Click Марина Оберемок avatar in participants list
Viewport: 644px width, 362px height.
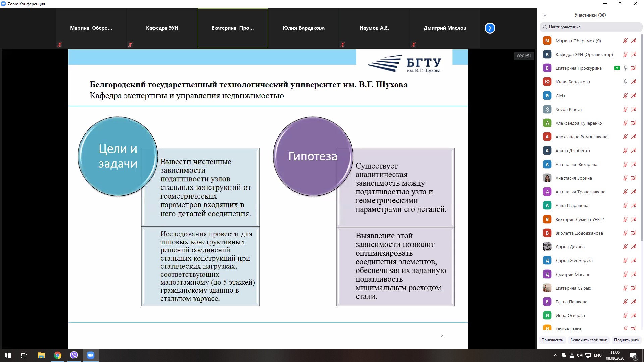tap(547, 41)
